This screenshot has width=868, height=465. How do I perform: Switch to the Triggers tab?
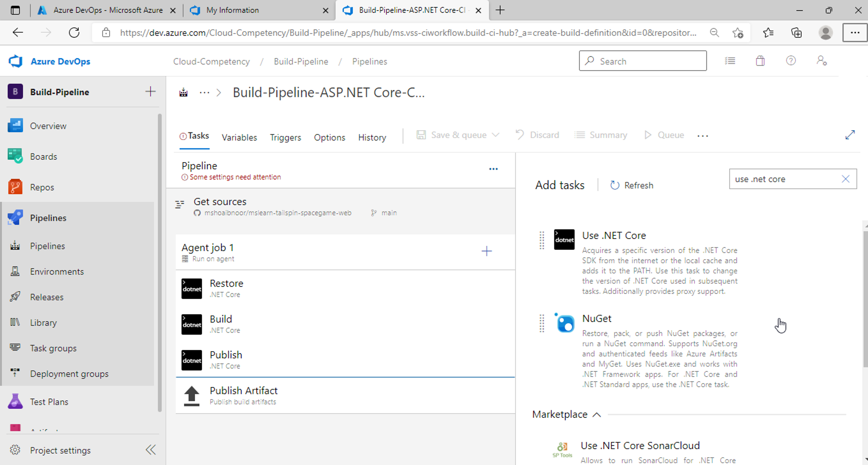coord(285,137)
